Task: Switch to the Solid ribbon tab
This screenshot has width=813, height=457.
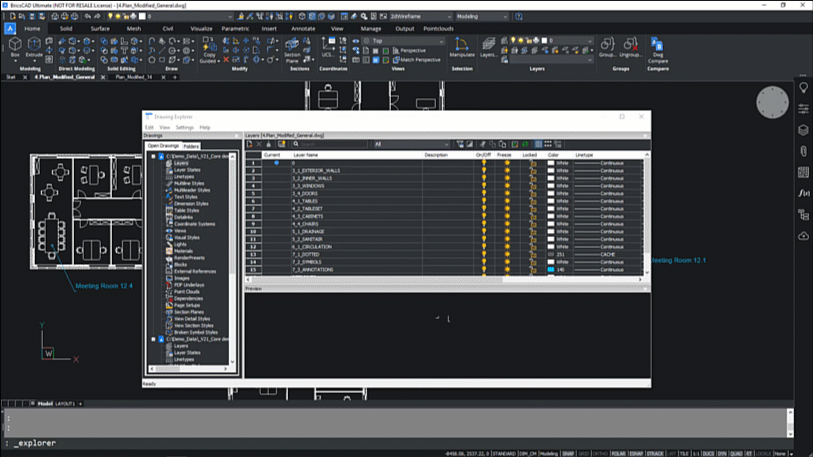Action: pyautogui.click(x=66, y=29)
